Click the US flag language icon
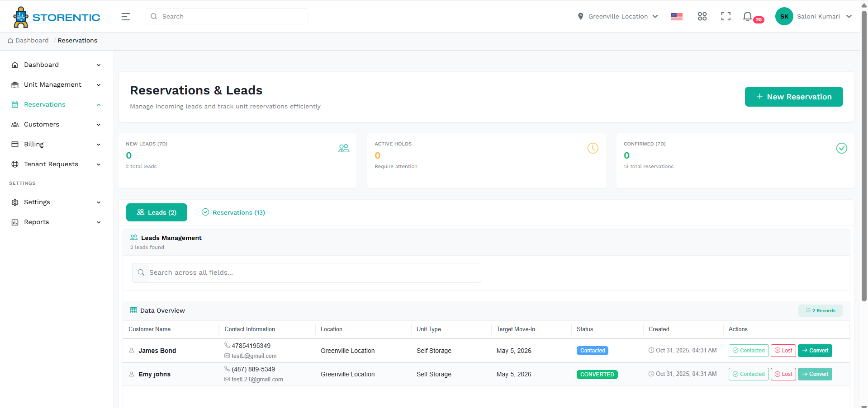Viewport: 868px width, 408px height. [x=677, y=16]
